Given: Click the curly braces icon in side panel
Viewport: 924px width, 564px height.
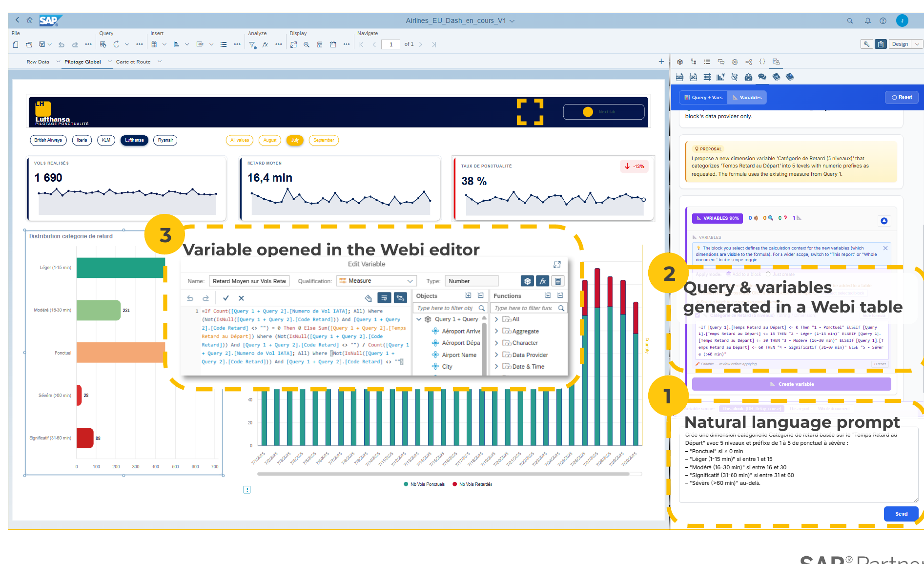Looking at the screenshot, I should [x=762, y=62].
